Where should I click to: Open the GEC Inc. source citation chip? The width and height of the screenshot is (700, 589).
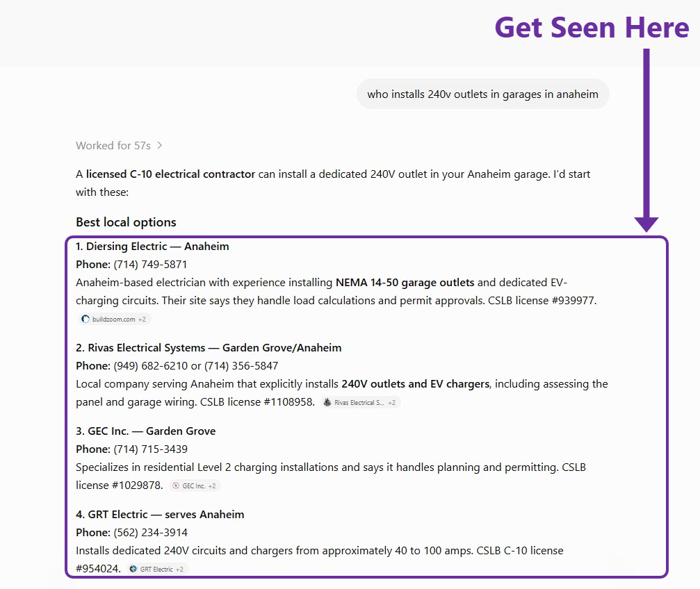[195, 486]
